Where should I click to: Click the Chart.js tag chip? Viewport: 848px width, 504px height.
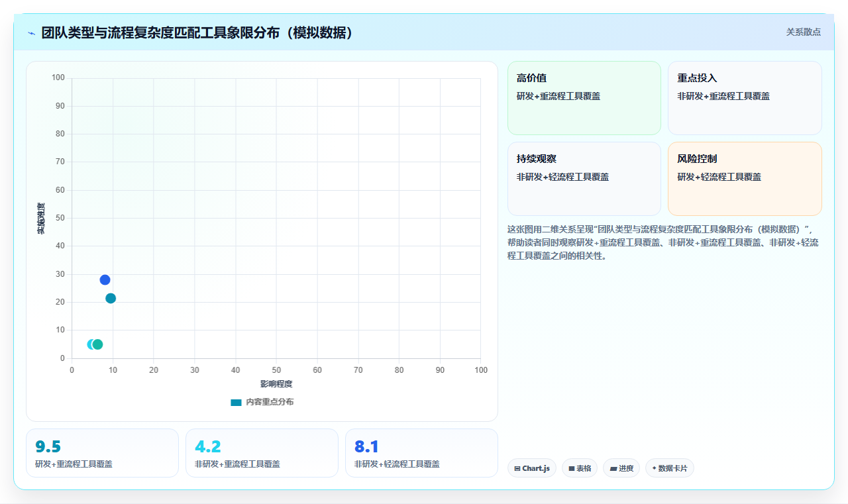[532, 468]
